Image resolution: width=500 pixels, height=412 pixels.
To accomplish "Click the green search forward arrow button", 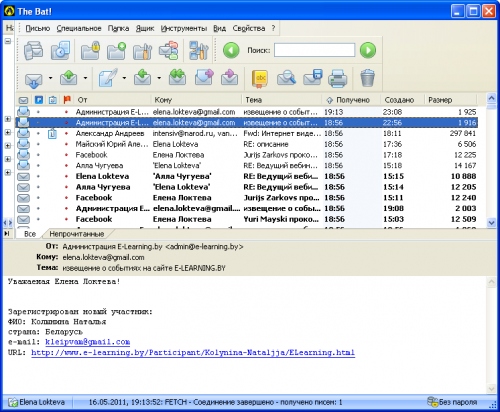I will 368,50.
